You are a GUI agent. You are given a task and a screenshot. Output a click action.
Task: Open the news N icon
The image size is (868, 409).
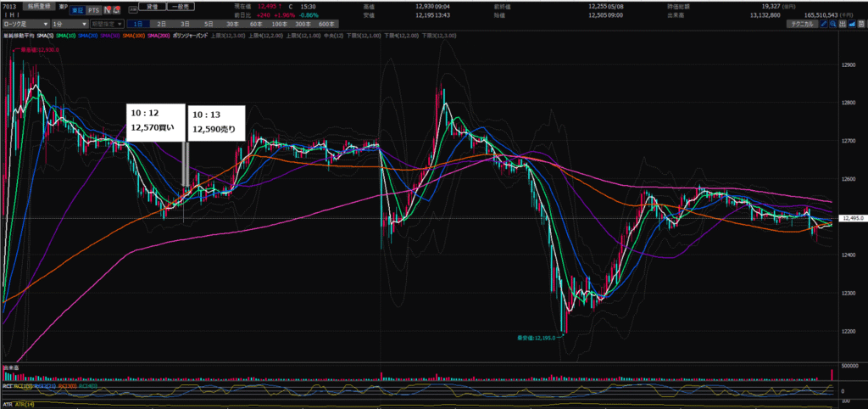(108, 10)
